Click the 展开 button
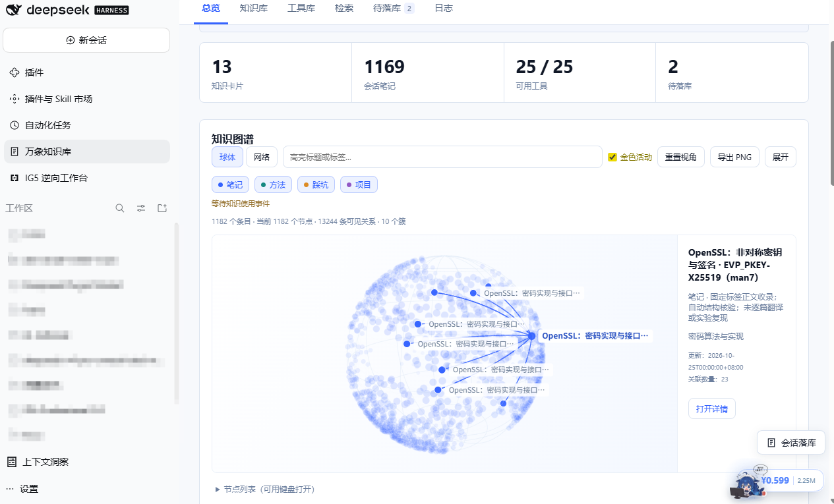Screen dimensions: 834x504 click(781, 157)
